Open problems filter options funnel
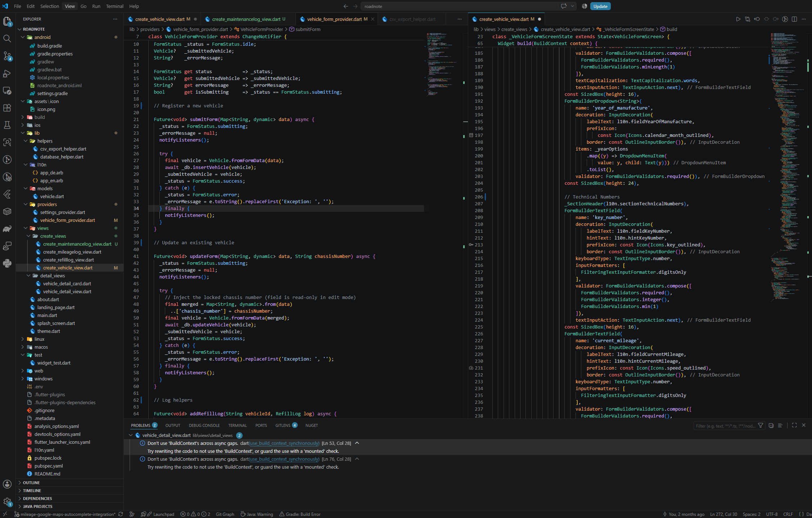 pyautogui.click(x=761, y=425)
